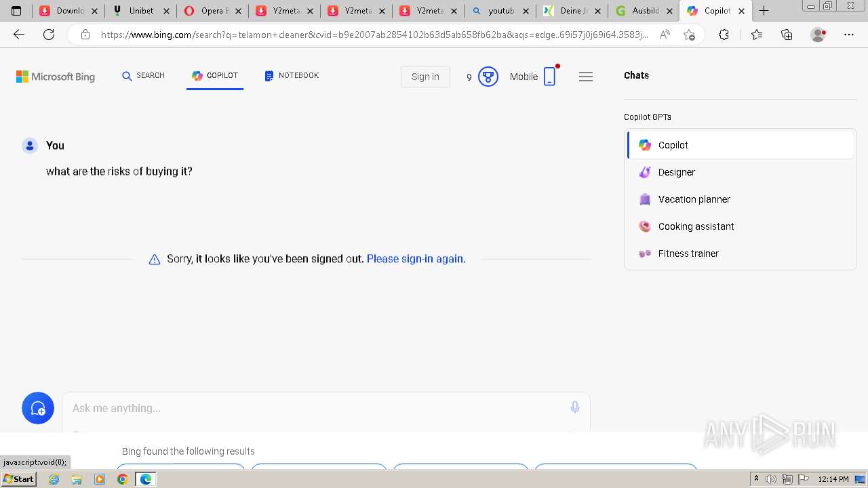868x488 pixels.
Task: Refresh the page
Action: [x=49, y=35]
